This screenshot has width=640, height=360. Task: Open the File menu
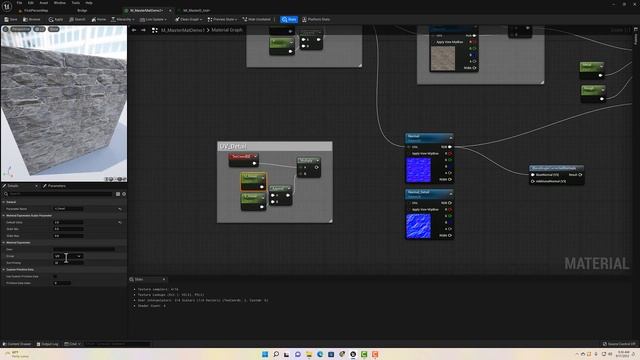click(19, 3)
